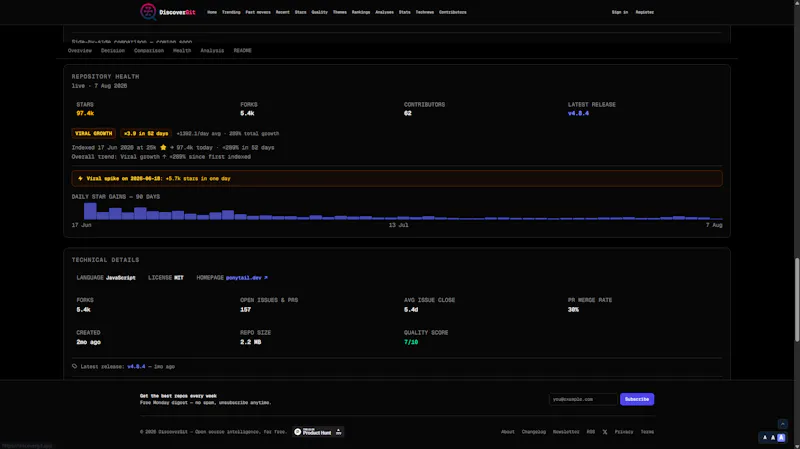800x449 pixels.
Task: Click the MIT license value
Action: [179, 278]
